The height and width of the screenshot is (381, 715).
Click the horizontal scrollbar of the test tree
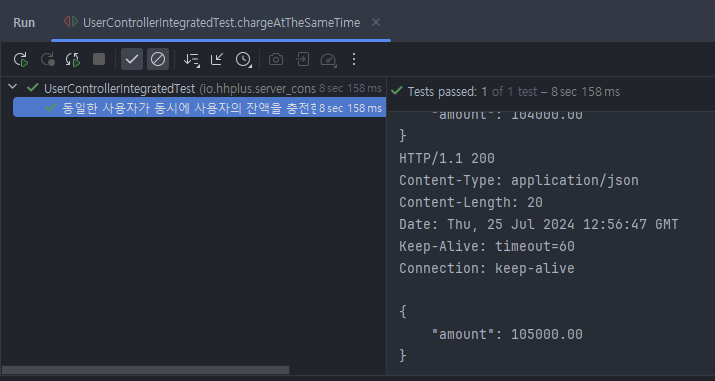coord(145,370)
